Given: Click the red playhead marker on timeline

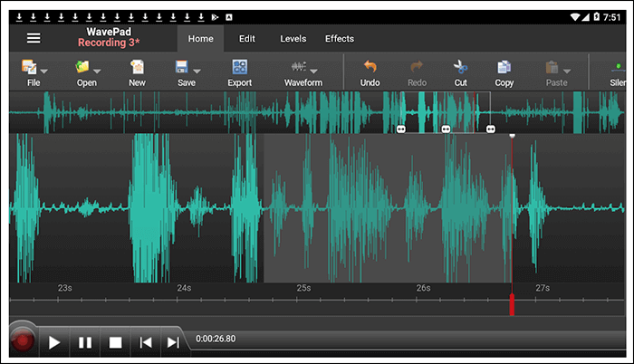Looking at the screenshot, I should tap(512, 303).
